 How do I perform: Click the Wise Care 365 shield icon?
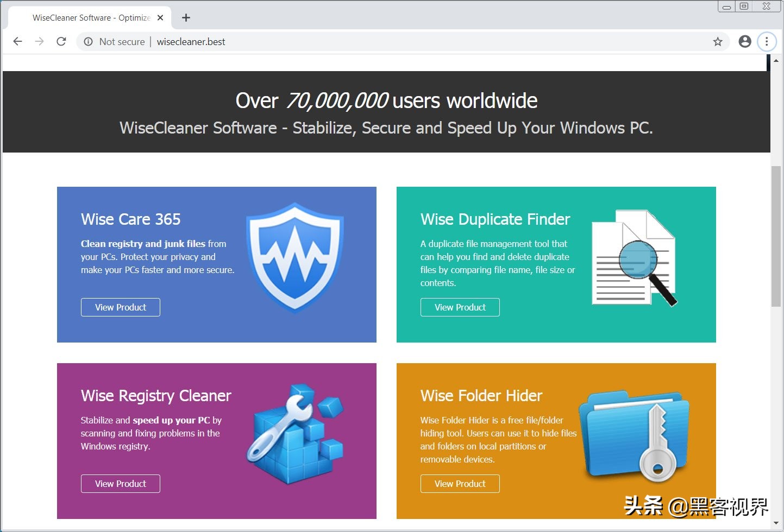point(294,258)
